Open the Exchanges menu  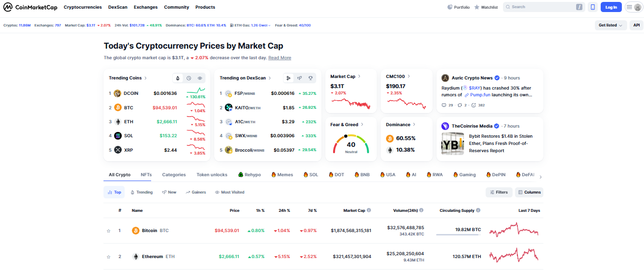[x=145, y=7]
